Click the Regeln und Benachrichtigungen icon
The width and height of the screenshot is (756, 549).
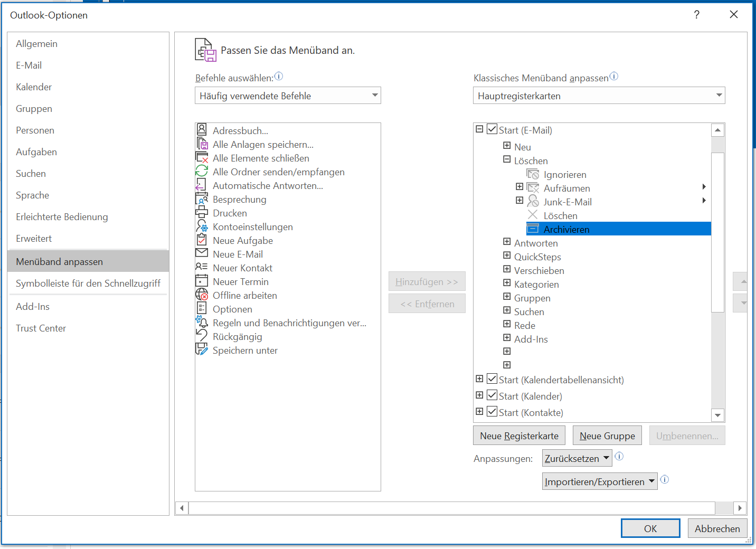(x=202, y=322)
